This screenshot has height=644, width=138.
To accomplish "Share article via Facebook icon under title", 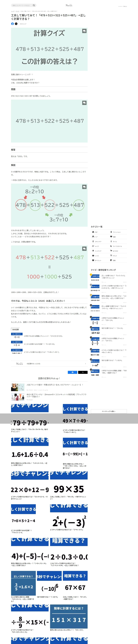I will click(x=13, y=24).
